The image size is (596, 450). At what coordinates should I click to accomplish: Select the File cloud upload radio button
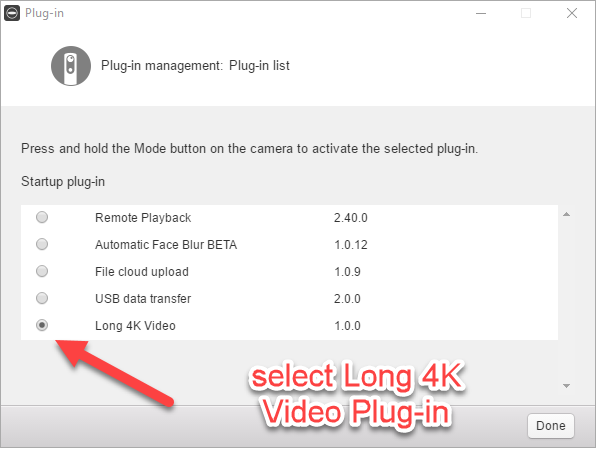[x=42, y=271]
